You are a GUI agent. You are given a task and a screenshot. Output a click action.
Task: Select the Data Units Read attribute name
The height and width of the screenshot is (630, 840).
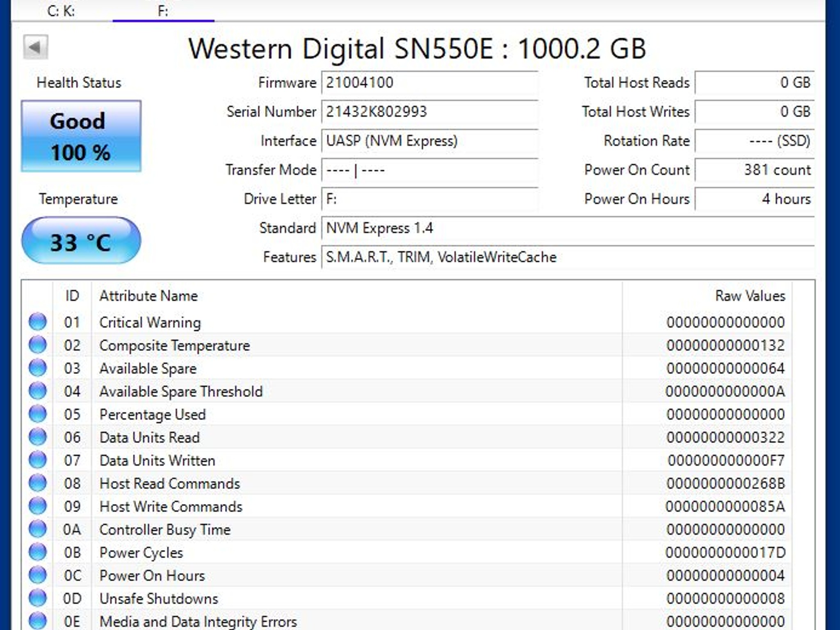150,438
